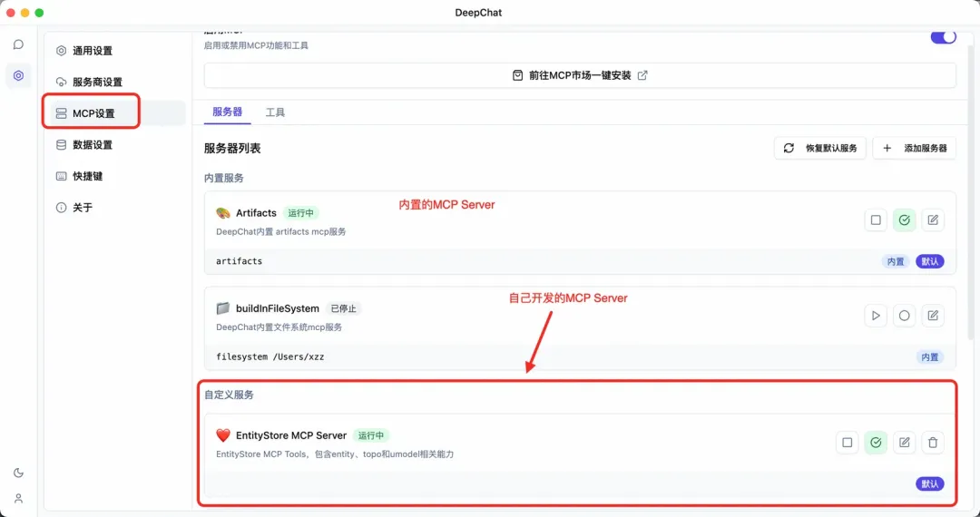Toggle EntityStore default server checkmark

876,443
